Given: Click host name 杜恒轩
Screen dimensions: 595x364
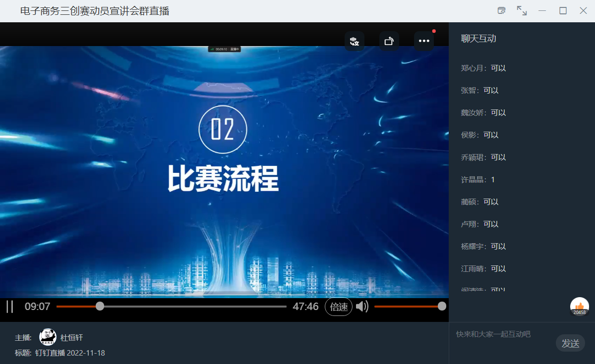Looking at the screenshot, I should [72, 338].
